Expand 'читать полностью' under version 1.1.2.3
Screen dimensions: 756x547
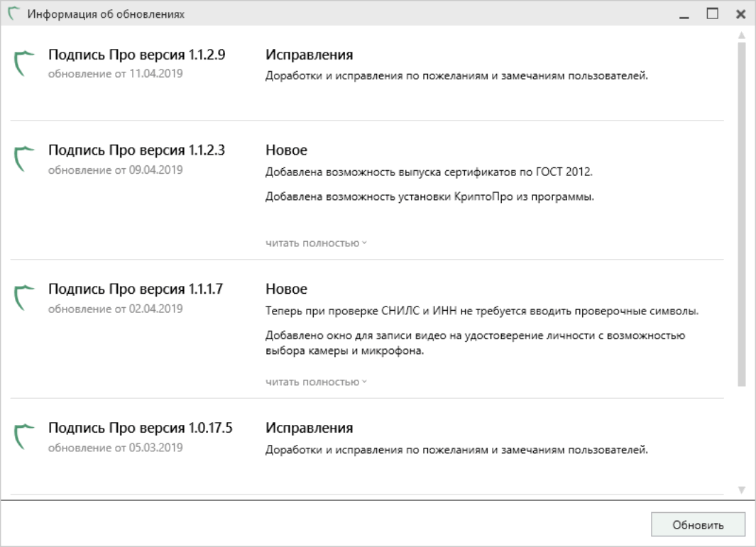[316, 243]
